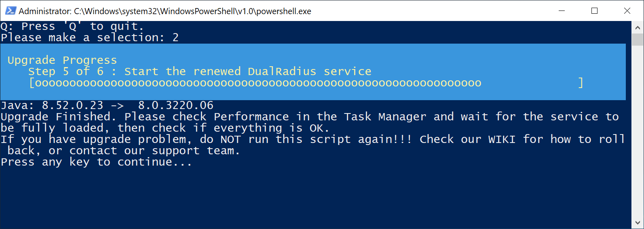Click the "Please make a selection: 2" line
The image size is (644, 229).
89,38
